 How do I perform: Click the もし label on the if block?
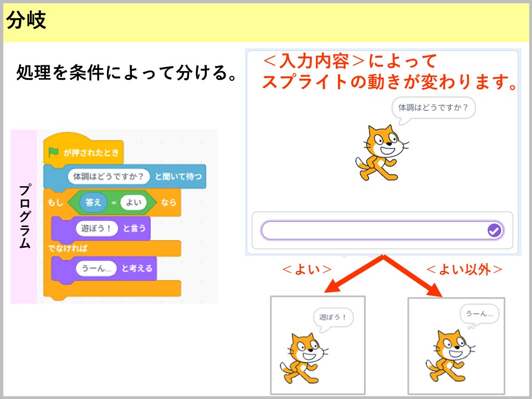pyautogui.click(x=55, y=203)
